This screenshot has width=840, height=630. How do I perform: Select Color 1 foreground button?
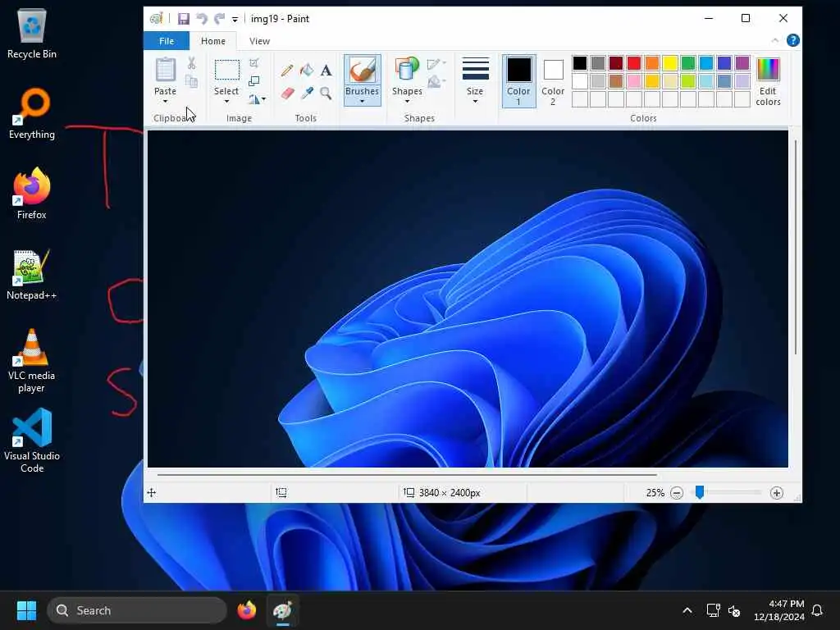tap(518, 81)
